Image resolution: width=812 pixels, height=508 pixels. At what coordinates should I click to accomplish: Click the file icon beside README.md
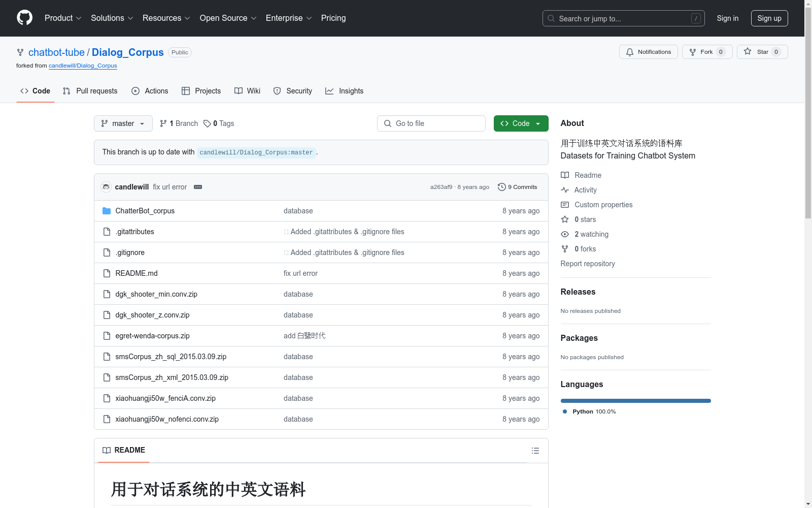click(107, 273)
